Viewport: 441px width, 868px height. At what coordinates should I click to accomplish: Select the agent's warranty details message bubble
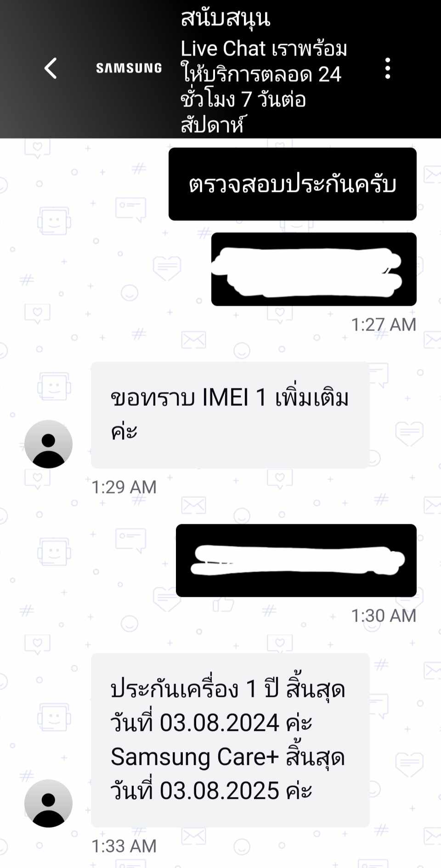click(x=230, y=740)
